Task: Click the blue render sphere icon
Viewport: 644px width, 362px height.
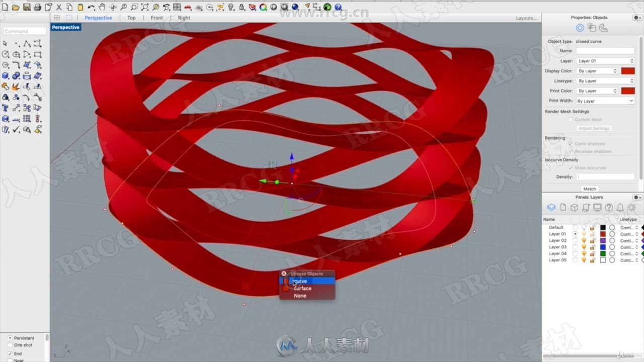Action: (x=295, y=7)
